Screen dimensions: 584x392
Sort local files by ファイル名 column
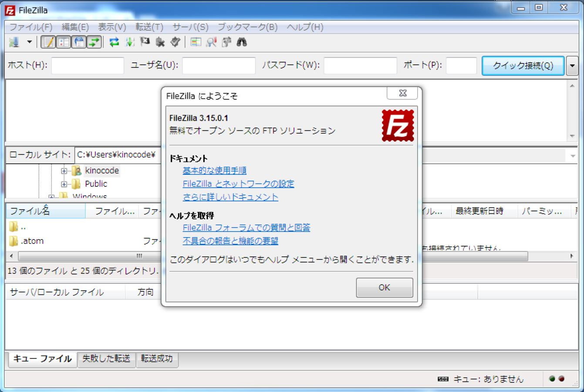click(46, 211)
